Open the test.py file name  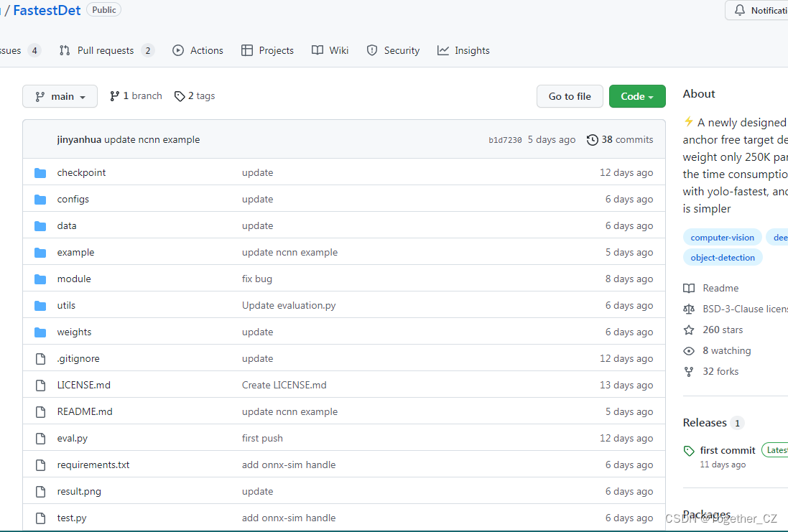(72, 518)
